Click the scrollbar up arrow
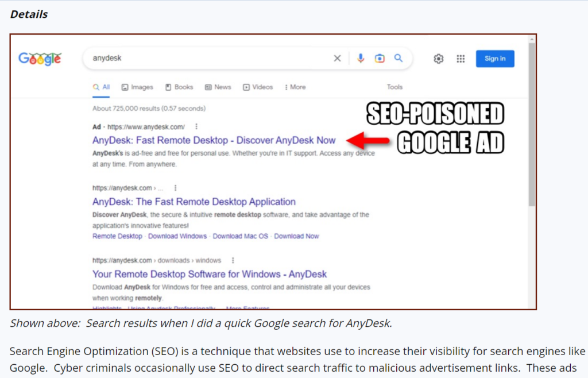This screenshot has height=378, width=588. tap(532, 38)
